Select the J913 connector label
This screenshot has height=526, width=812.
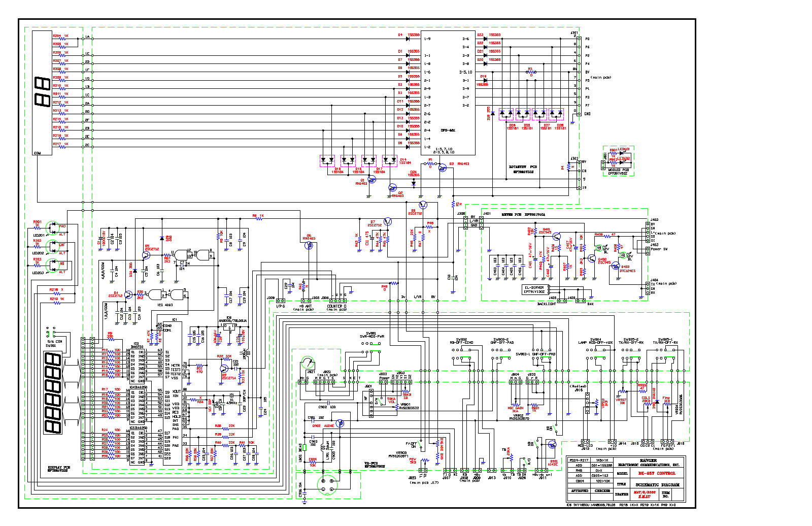[x=492, y=478]
